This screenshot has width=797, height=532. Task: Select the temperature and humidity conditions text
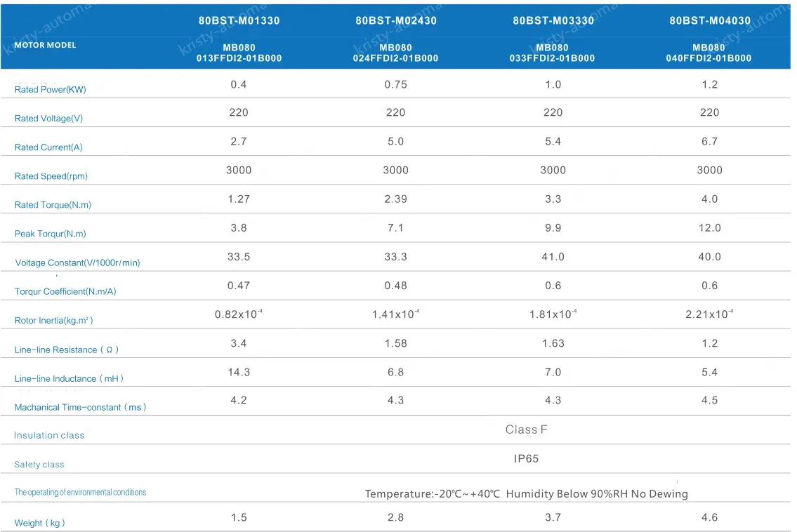[526, 494]
